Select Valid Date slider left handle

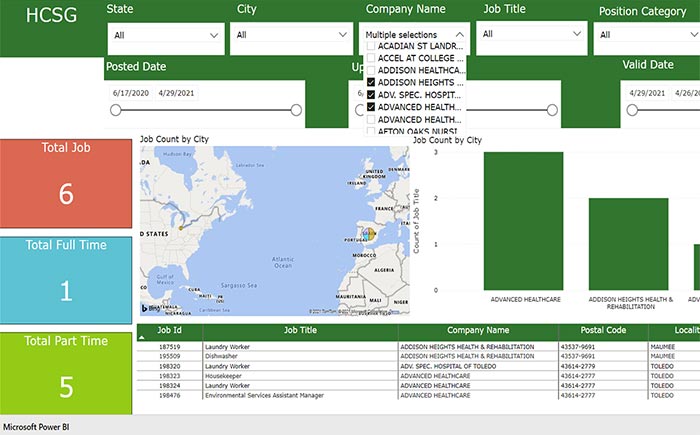pos(632,110)
